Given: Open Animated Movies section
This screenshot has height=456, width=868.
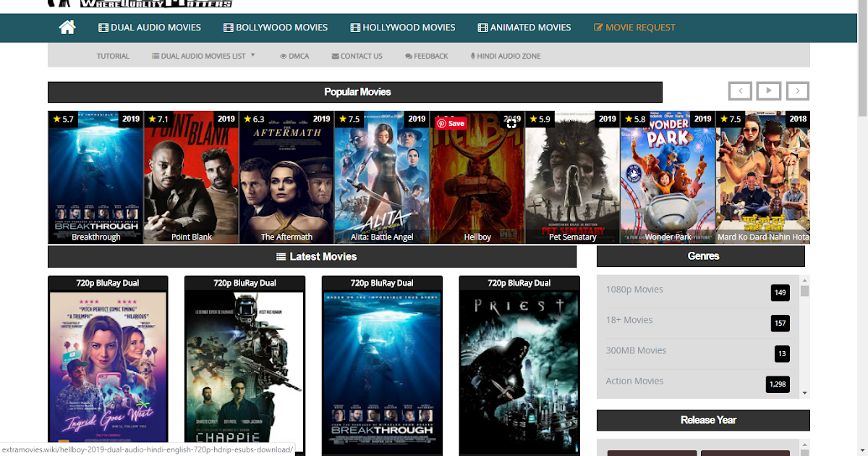Looking at the screenshot, I should pyautogui.click(x=524, y=28).
